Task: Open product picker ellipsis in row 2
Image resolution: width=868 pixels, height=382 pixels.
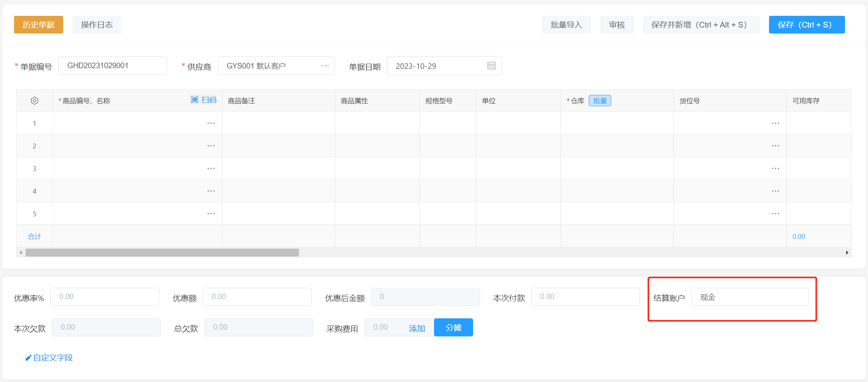Action: tap(211, 146)
